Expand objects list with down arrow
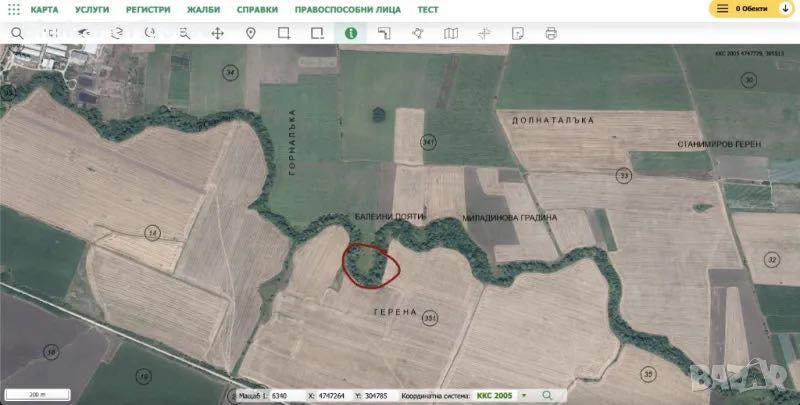This screenshot has height=405, width=800. [x=785, y=9]
